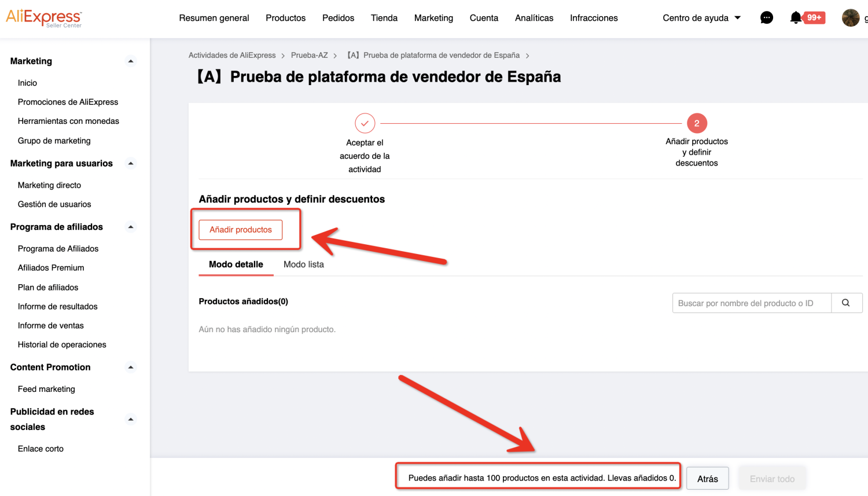Collapse Programa de afiliados section
The height and width of the screenshot is (496, 868).
pos(131,227)
